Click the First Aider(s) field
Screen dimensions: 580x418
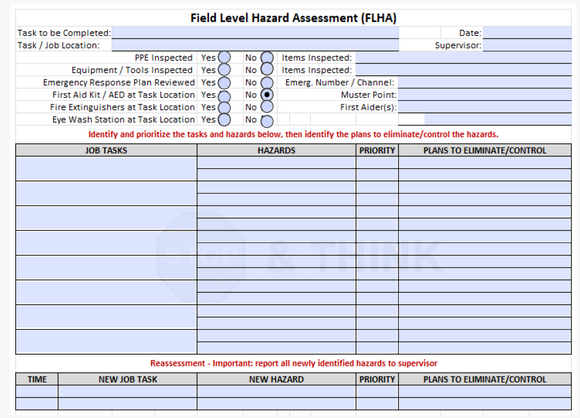coord(485,107)
